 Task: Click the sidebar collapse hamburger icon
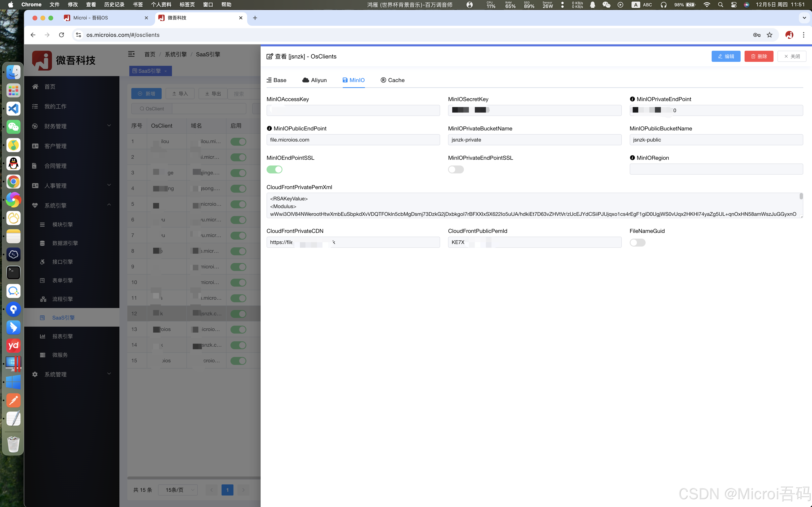click(x=131, y=54)
